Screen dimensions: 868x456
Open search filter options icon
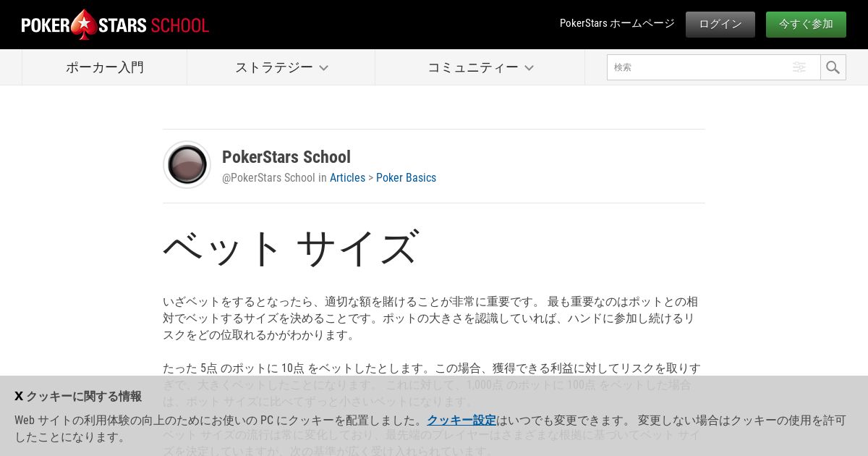click(x=799, y=67)
